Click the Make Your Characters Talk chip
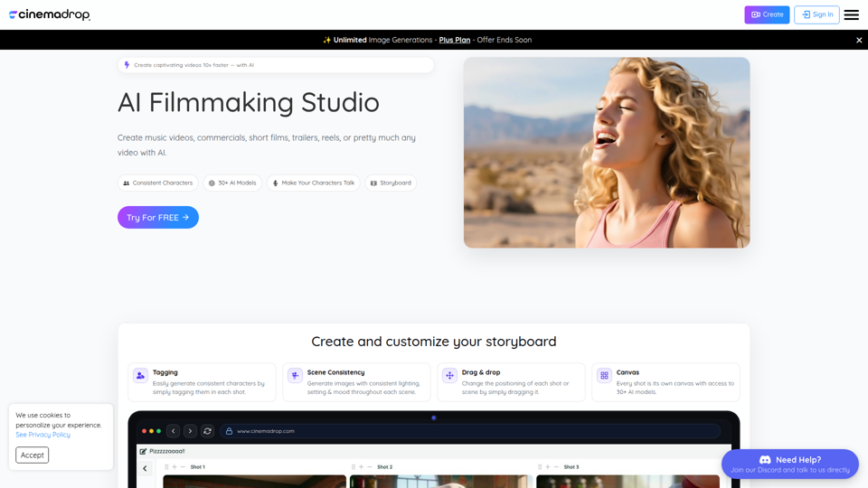The width and height of the screenshot is (868, 488). (x=314, y=183)
